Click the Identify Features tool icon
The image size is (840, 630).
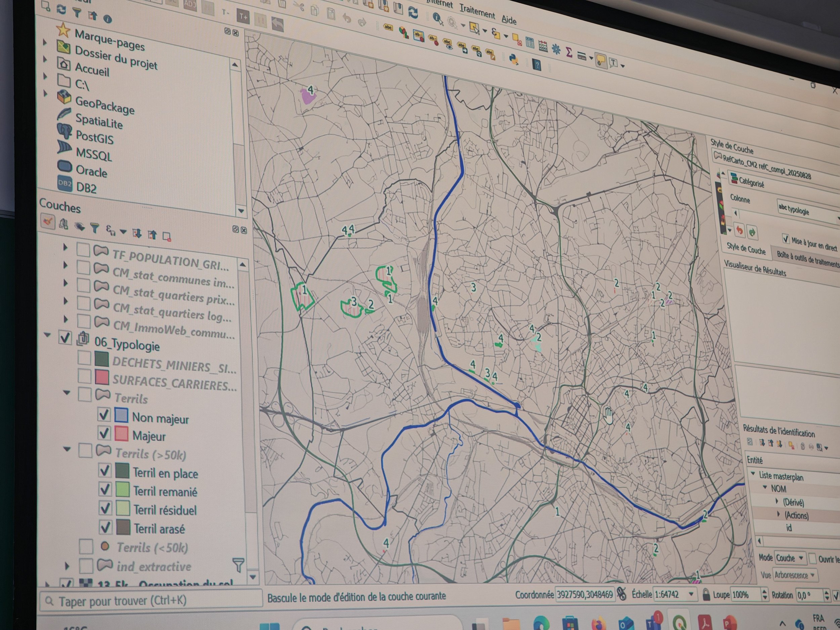click(437, 18)
